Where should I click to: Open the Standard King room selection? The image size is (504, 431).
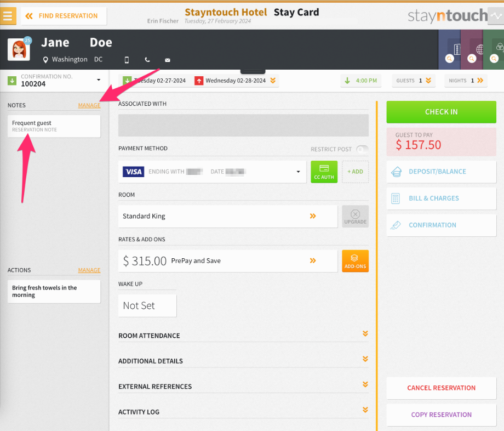click(228, 216)
